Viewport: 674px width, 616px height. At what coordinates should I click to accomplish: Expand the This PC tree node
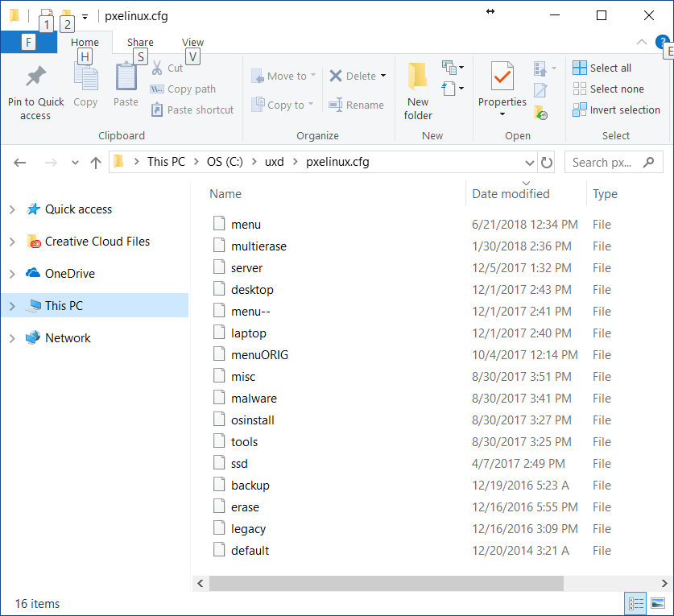(12, 306)
